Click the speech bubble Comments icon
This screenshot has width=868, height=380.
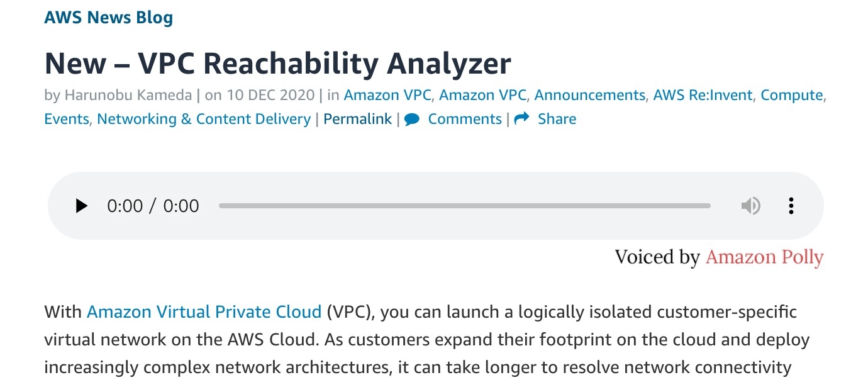412,119
